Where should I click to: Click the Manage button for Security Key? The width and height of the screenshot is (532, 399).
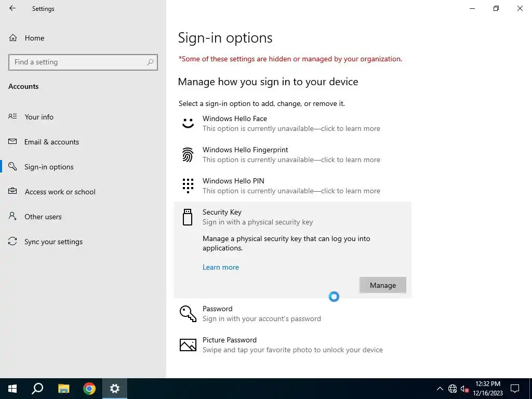[383, 285]
